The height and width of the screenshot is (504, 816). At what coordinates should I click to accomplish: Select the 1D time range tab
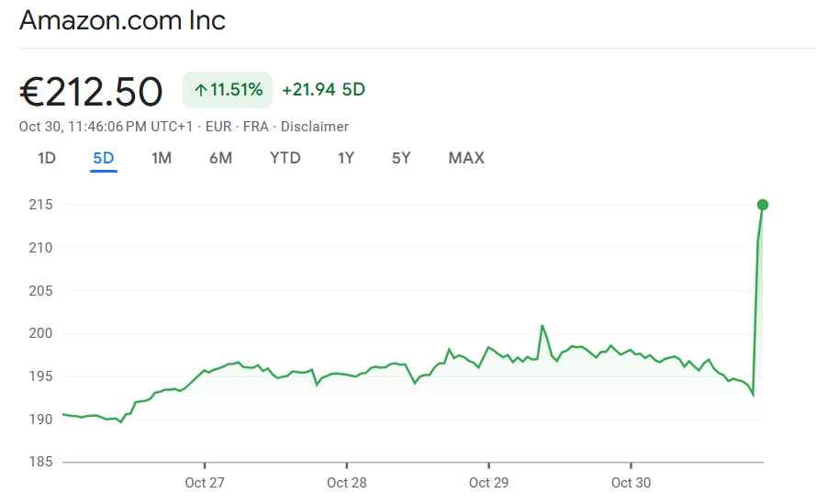tap(47, 158)
